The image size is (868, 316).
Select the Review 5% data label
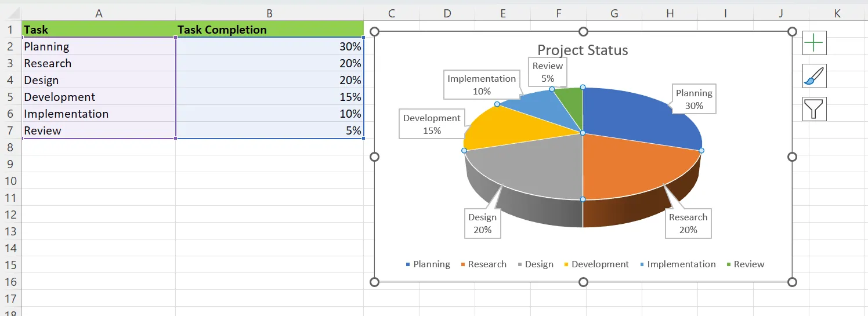coord(548,72)
